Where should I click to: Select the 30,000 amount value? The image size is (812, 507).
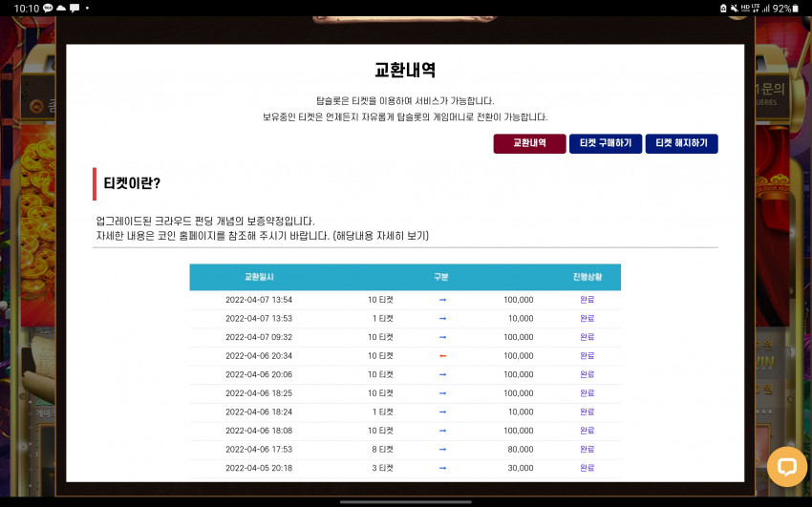(x=521, y=468)
